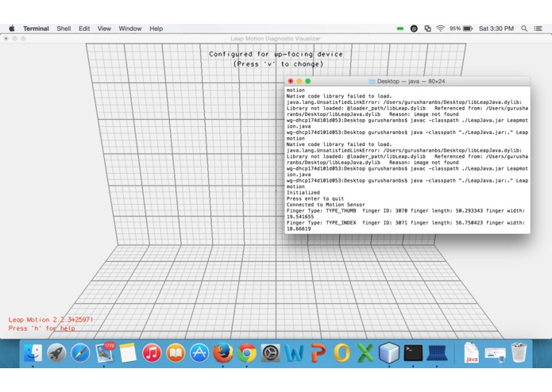Open the Shell menu
The width and height of the screenshot is (552, 392).
(x=64, y=29)
